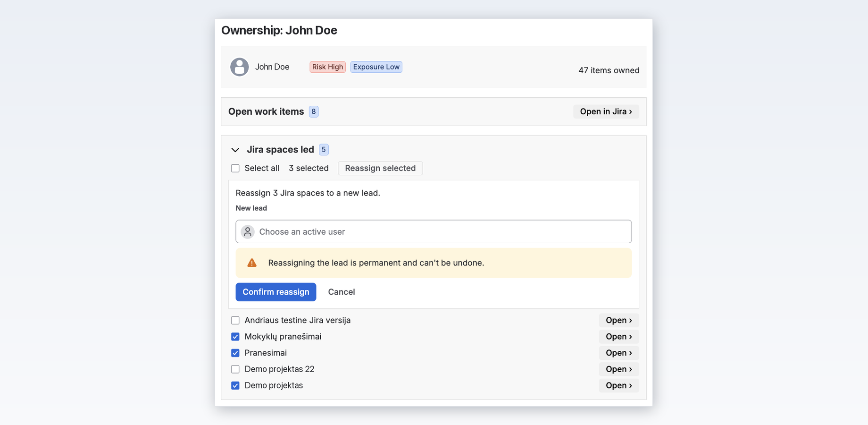
Task: Open the Pranesimai space
Action: pyautogui.click(x=619, y=353)
